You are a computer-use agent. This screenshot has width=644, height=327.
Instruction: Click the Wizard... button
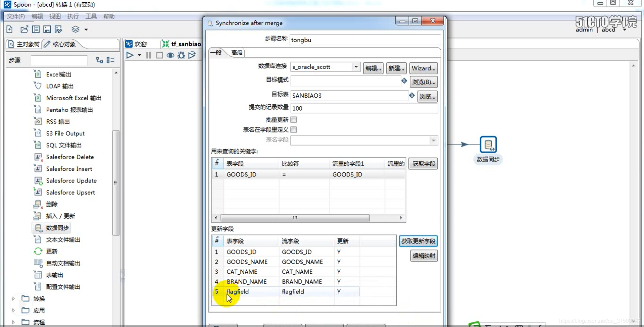tap(424, 68)
